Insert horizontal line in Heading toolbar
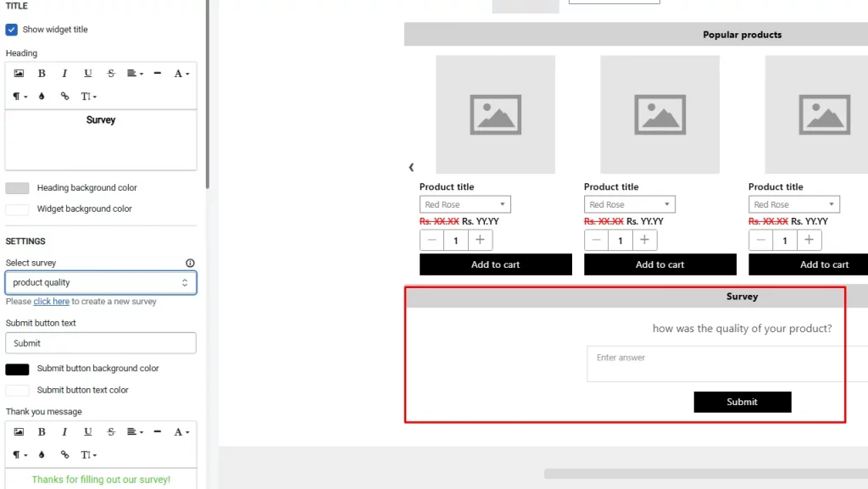The image size is (868, 489). coord(158,74)
